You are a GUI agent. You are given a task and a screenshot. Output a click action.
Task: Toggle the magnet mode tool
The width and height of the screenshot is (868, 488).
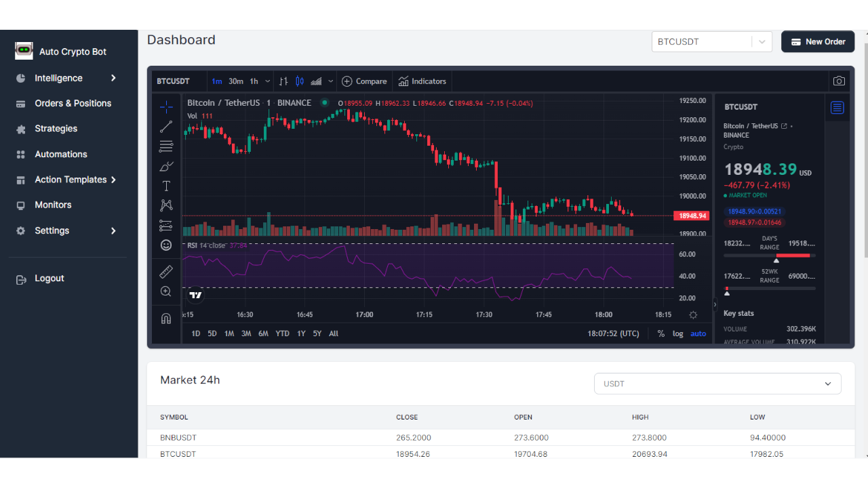(166, 319)
